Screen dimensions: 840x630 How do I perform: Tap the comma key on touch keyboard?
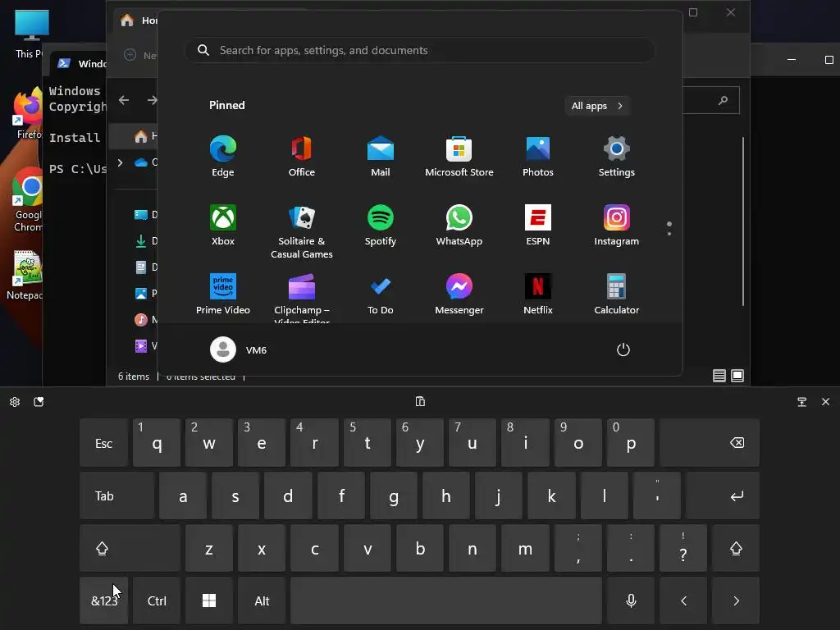[578, 548]
